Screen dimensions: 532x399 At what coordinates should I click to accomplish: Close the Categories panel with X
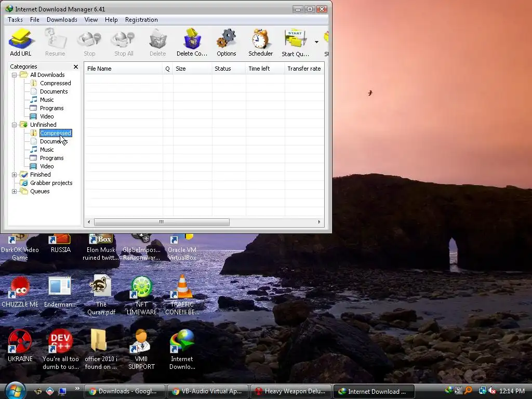[76, 67]
